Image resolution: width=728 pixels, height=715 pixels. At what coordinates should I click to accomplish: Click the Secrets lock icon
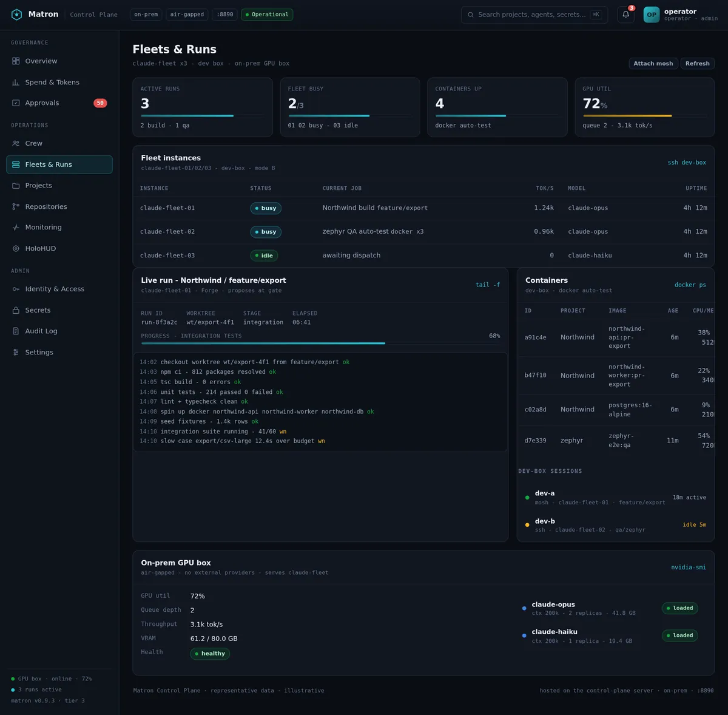[16, 310]
